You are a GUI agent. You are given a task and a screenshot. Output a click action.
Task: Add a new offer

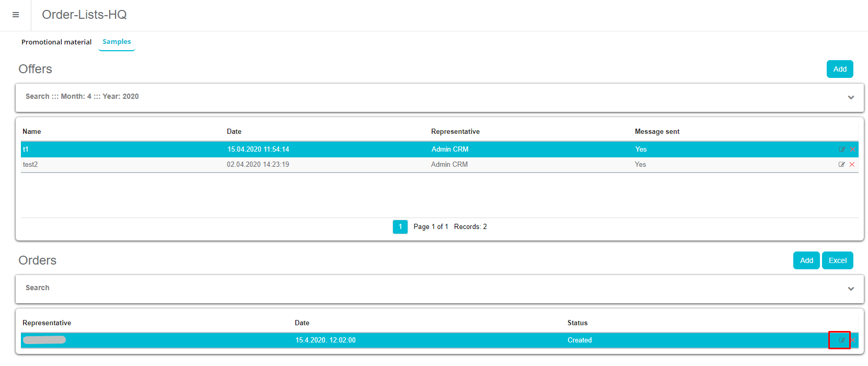point(839,69)
